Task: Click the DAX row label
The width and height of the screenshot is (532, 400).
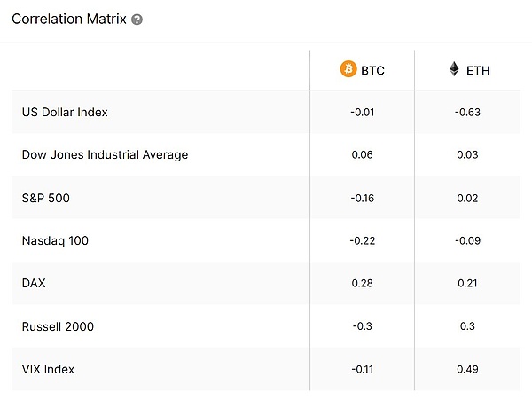Action: (x=35, y=283)
